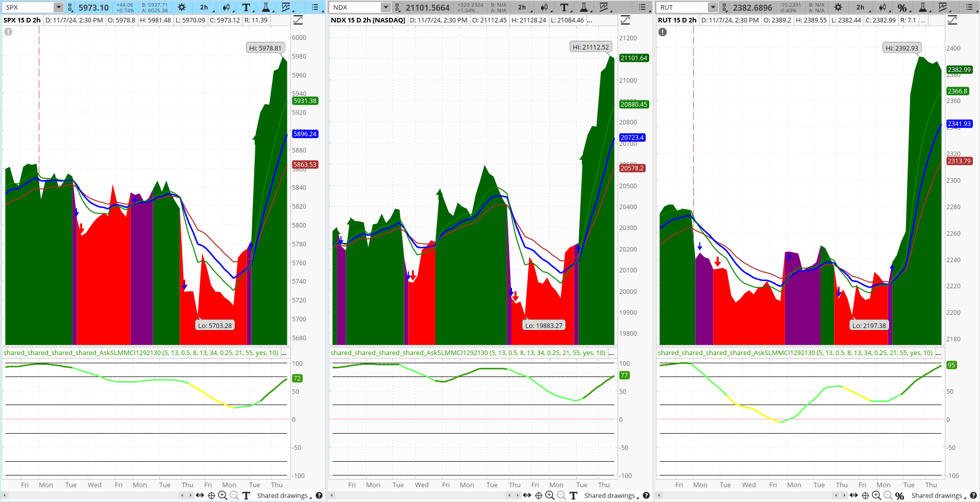Click the right scroll arrow on NDX scrollbar

pyautogui.click(x=518, y=495)
